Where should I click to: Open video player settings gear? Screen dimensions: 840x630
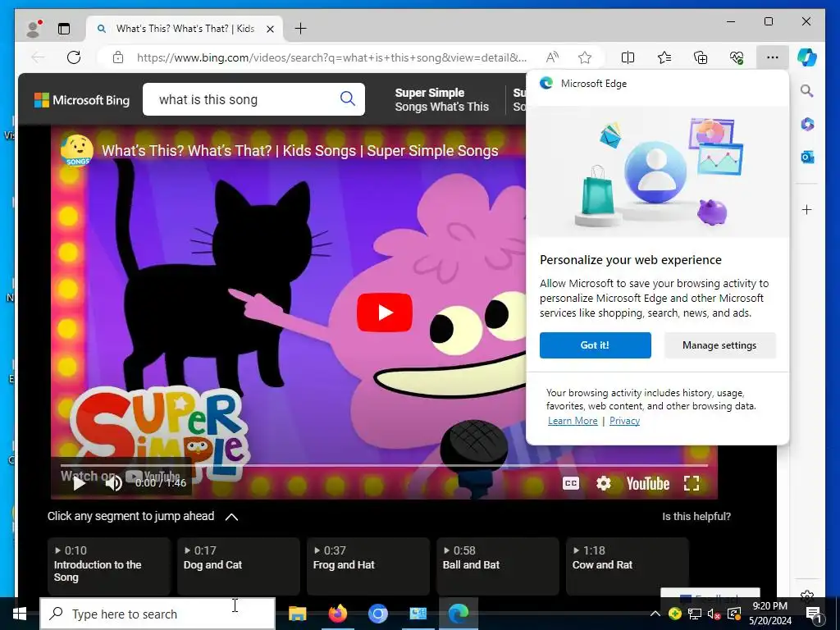pyautogui.click(x=604, y=483)
